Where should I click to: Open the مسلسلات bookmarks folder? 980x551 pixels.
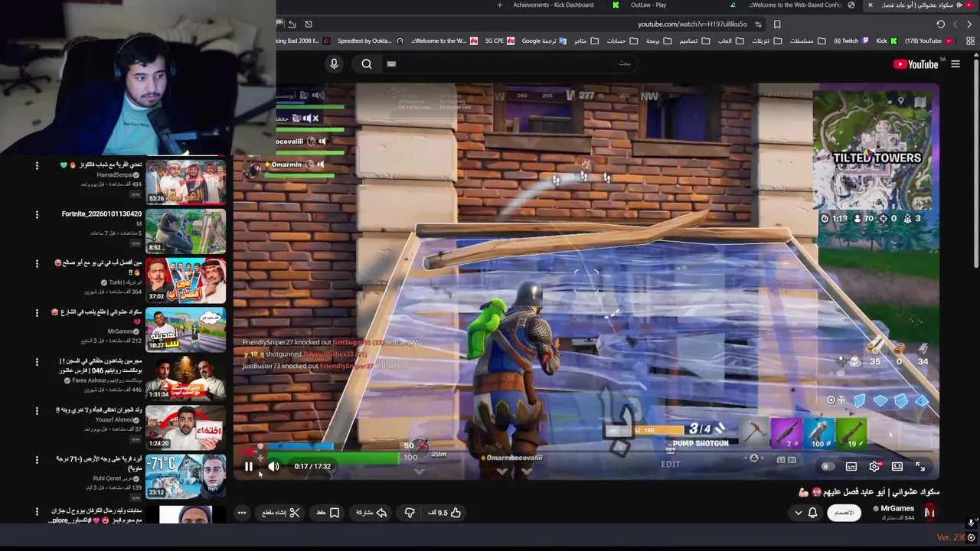click(x=807, y=41)
